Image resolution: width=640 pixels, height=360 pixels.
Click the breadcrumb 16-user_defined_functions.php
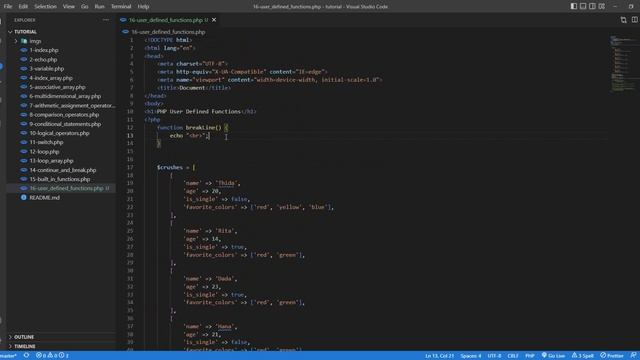coord(168,32)
